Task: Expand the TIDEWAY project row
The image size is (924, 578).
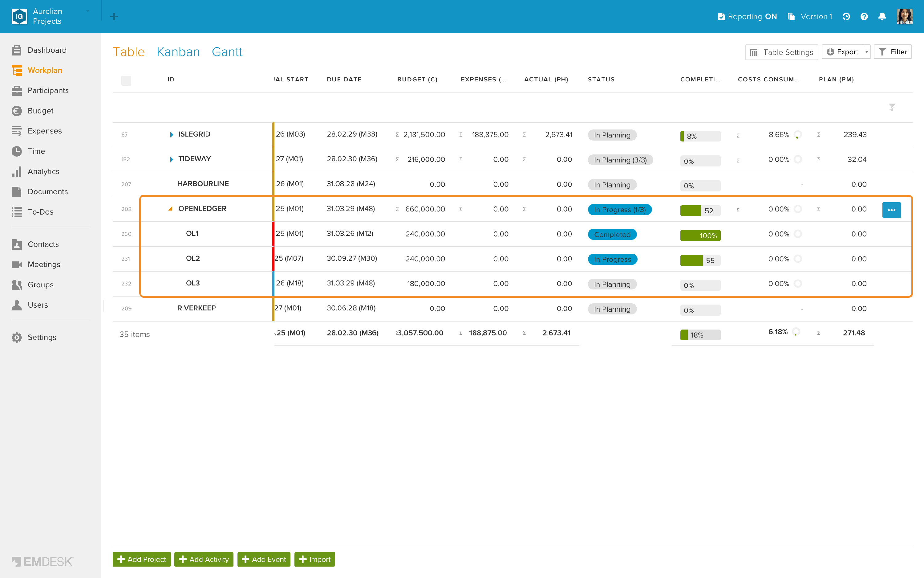Action: tap(172, 159)
